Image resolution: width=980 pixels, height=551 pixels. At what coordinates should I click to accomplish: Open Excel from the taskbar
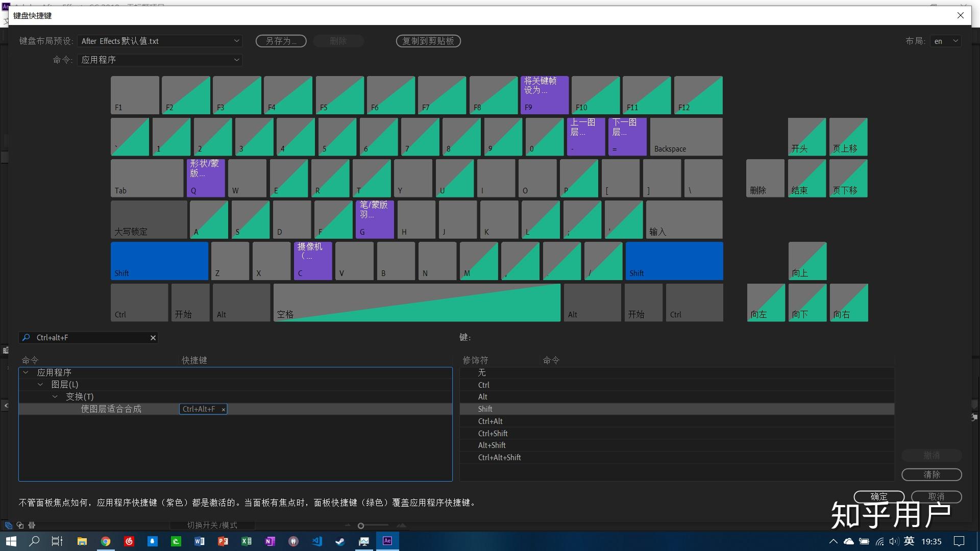click(247, 541)
